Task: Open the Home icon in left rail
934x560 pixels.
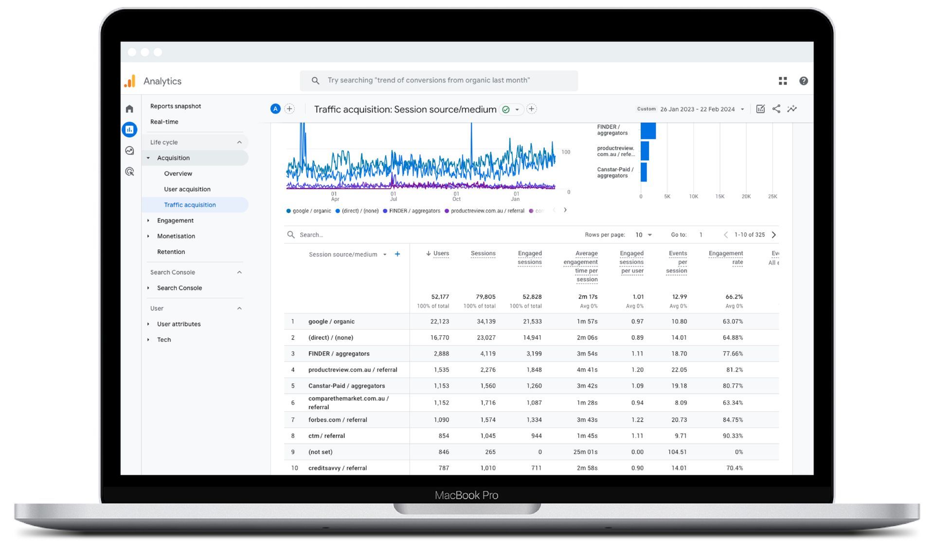Action: click(129, 109)
